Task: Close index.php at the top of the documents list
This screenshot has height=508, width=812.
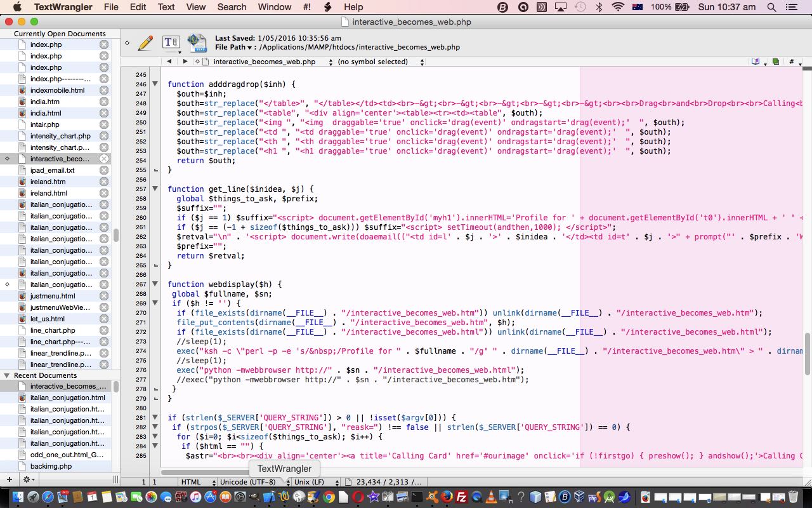Action: (104, 44)
